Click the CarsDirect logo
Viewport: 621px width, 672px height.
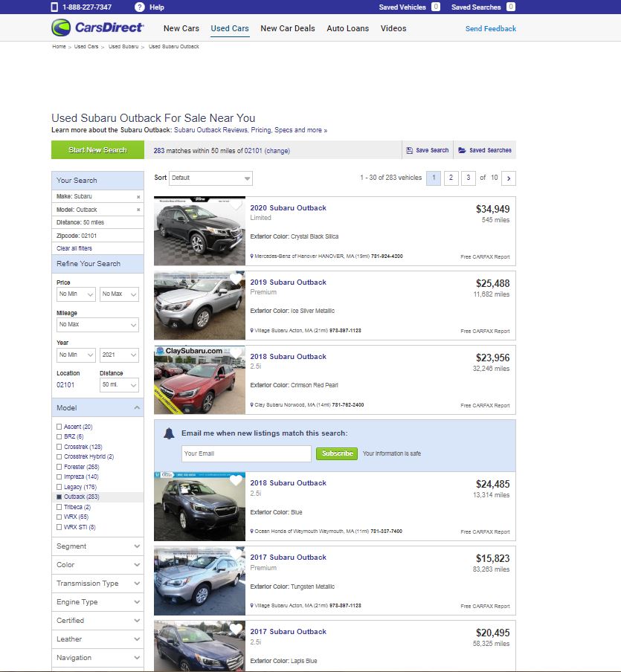(97, 28)
